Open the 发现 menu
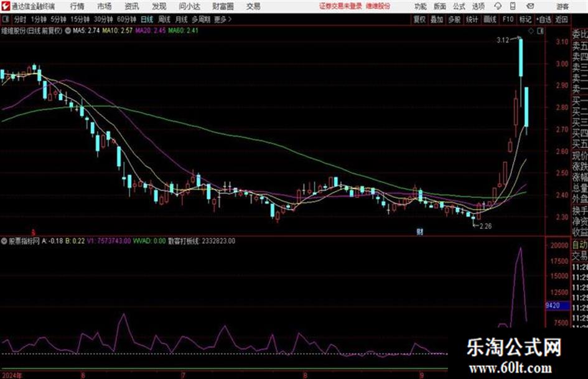 point(159,6)
